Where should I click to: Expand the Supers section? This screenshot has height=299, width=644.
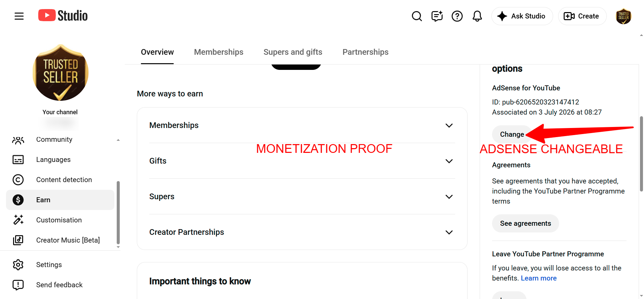[x=302, y=197]
